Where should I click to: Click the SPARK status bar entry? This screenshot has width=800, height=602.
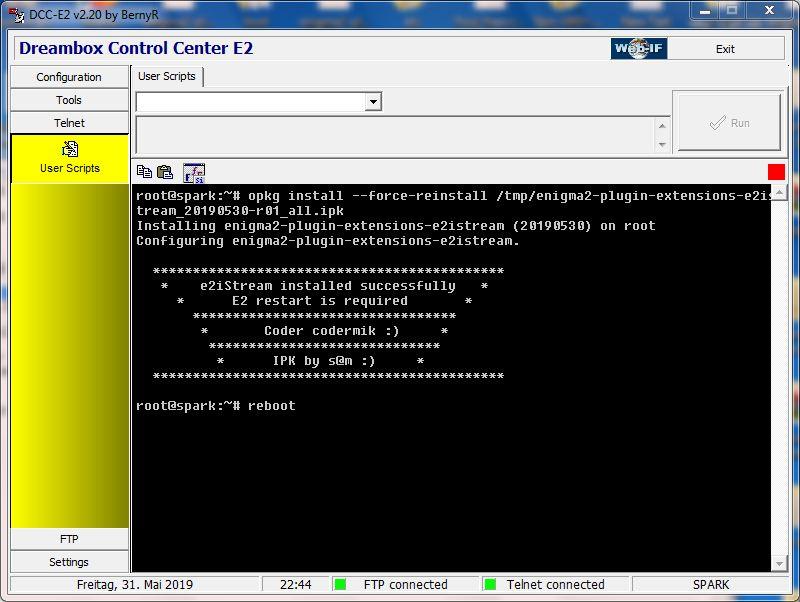711,585
